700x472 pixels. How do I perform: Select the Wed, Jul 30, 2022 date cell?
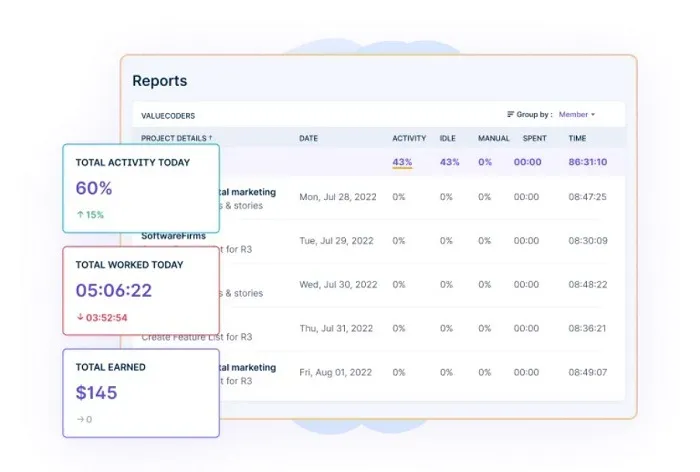[x=338, y=284]
